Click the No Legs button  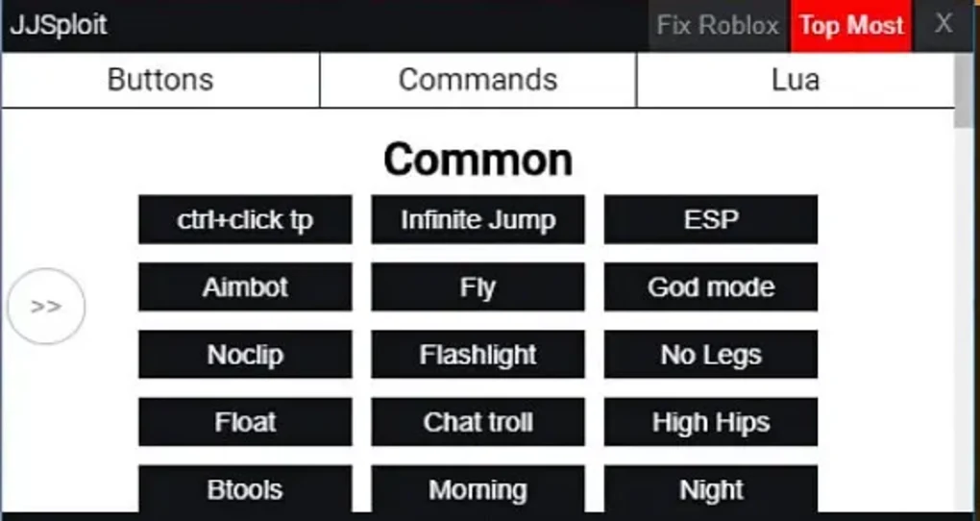pyautogui.click(x=711, y=355)
